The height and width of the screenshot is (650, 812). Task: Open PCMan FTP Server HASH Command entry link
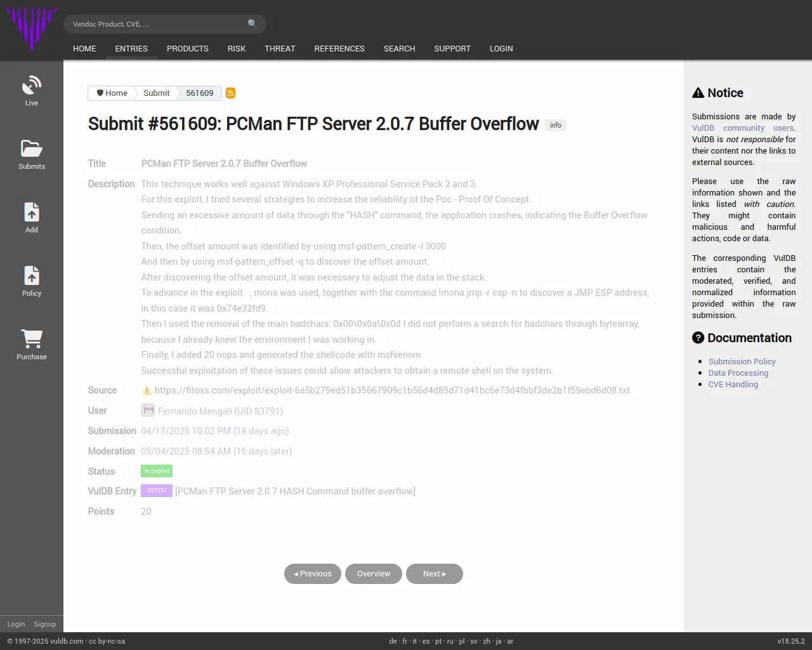[296, 491]
